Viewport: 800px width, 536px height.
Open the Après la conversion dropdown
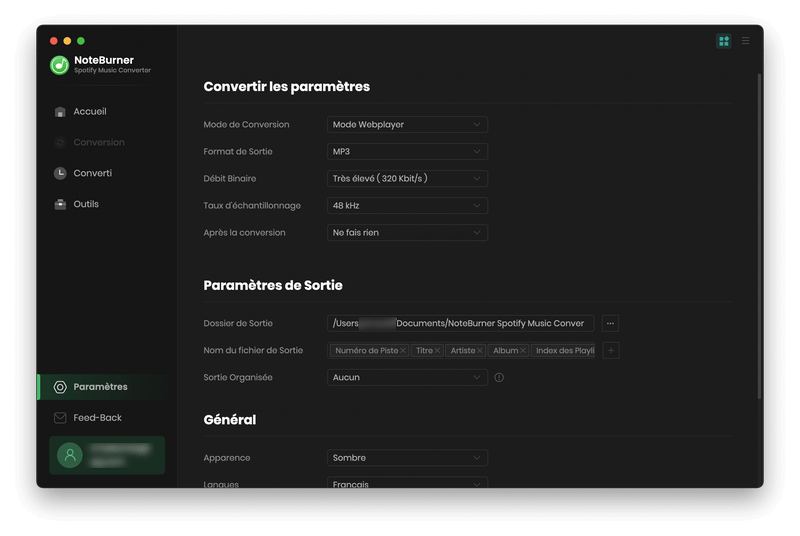pyautogui.click(x=407, y=233)
